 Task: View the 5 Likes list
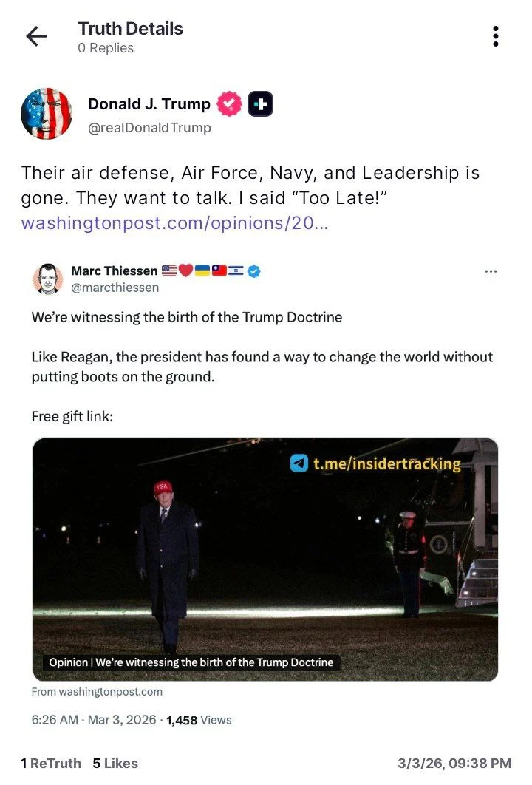[x=115, y=764]
